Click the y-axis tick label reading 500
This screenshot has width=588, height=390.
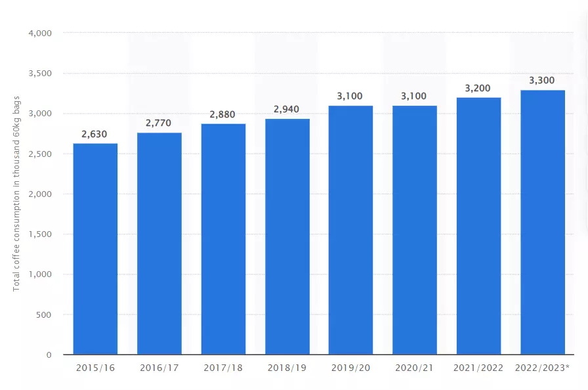[x=43, y=314]
